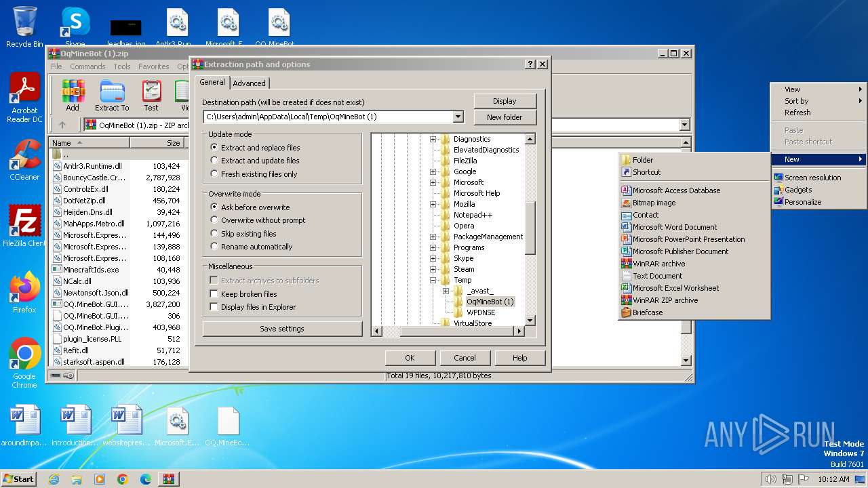Screen dimensions: 868x488
Task: Click the Extract To toolbar icon
Action: pos(112,96)
